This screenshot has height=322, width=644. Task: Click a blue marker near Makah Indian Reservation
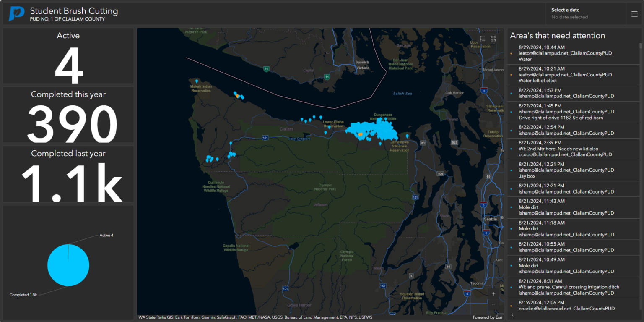(196, 81)
